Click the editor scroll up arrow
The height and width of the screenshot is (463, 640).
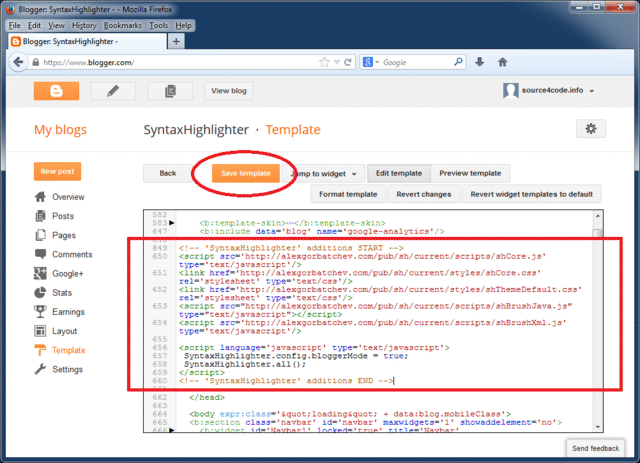coord(598,216)
